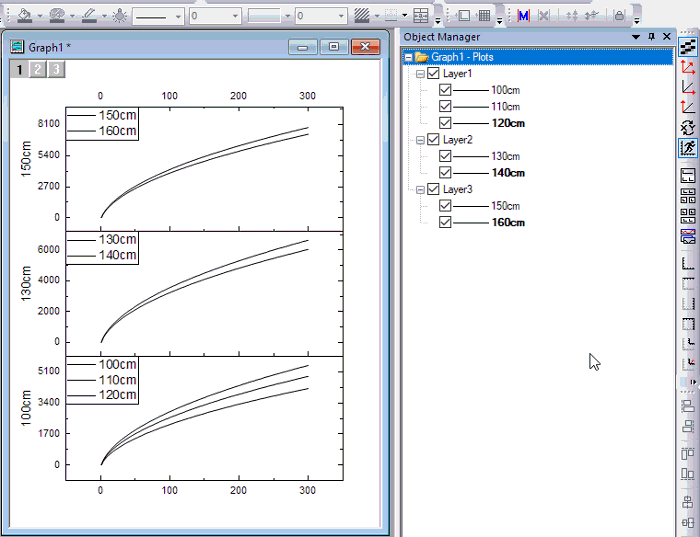The image size is (700, 537).
Task: Collapse the Layer2 tree node
Action: click(x=421, y=140)
